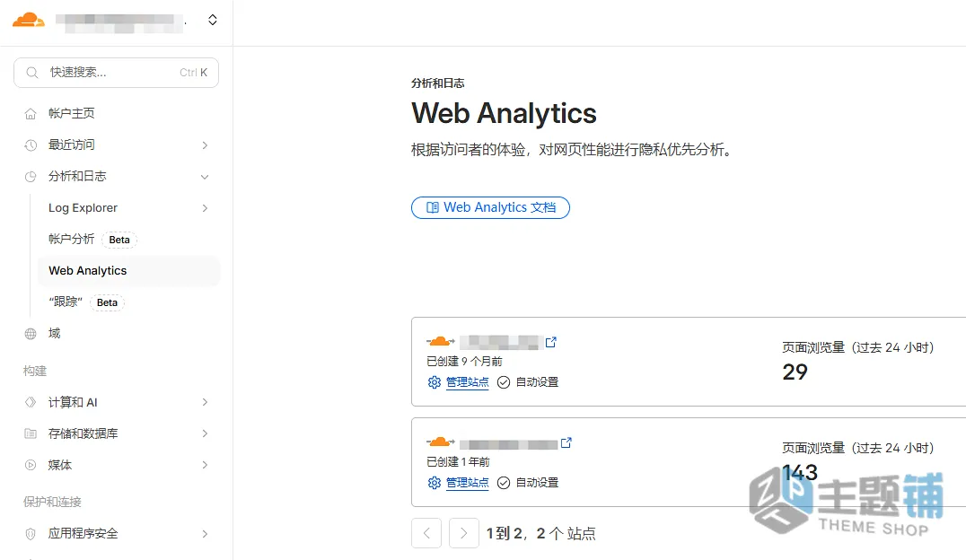Open the Web Analytics 文档 button
Screen dimensions: 966x560
(x=490, y=207)
